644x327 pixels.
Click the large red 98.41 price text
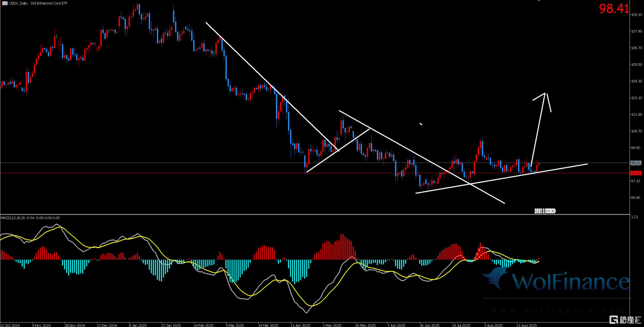[614, 9]
